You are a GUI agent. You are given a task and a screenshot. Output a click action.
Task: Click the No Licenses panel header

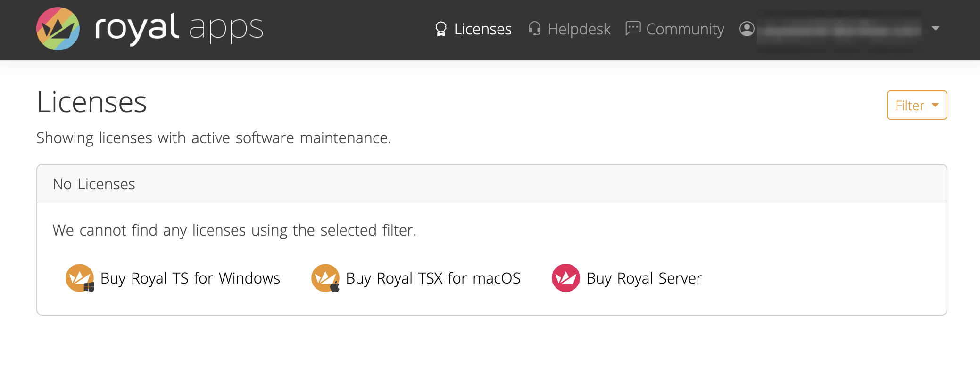pos(491,184)
